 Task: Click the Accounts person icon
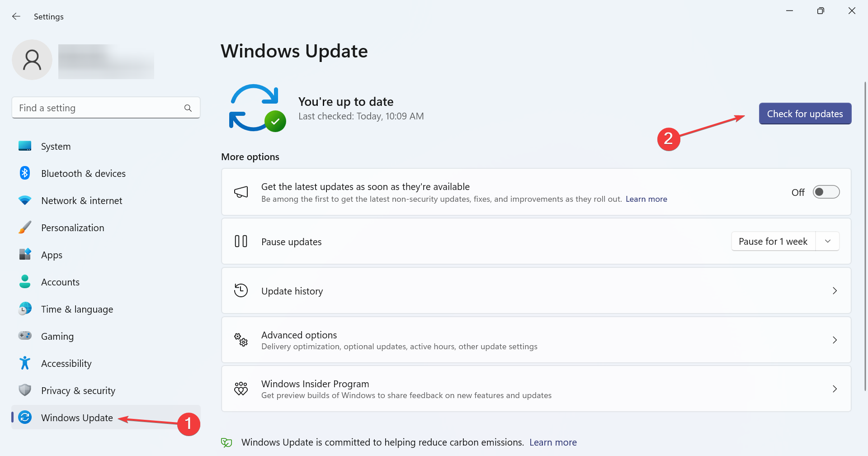25,281
